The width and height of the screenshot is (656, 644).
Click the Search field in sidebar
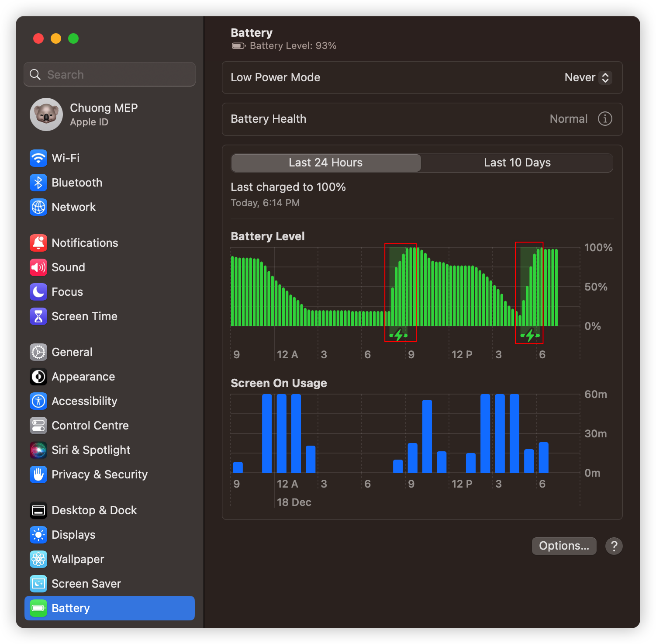[x=110, y=75]
